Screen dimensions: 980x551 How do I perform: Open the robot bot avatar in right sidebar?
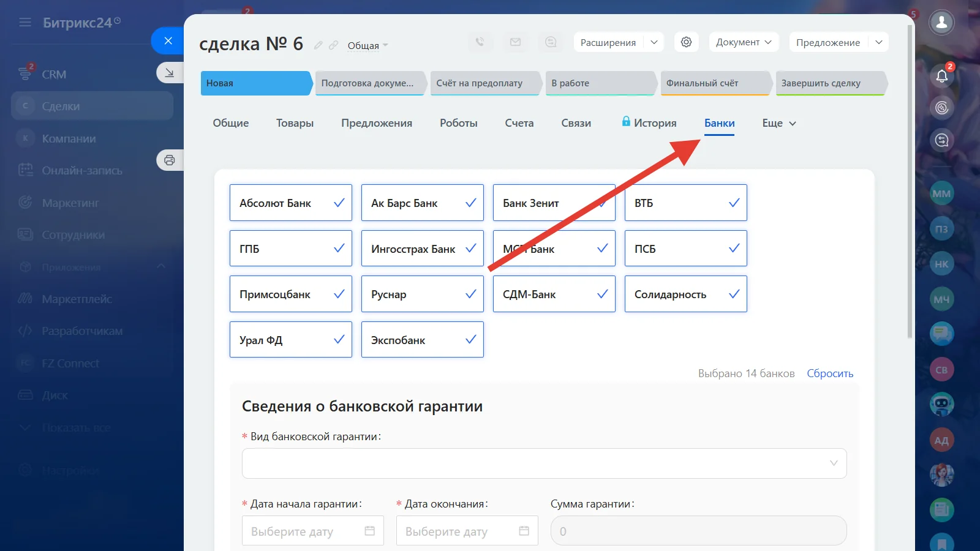942,405
